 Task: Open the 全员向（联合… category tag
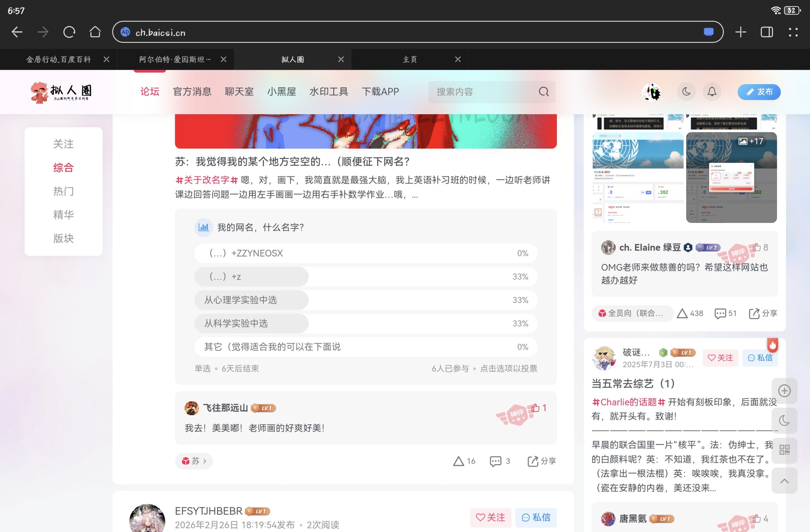coord(632,313)
